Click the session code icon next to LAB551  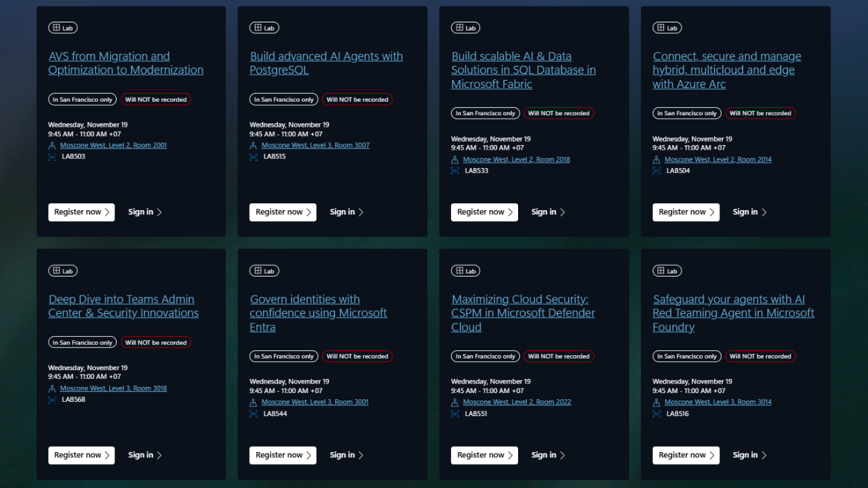point(455,413)
